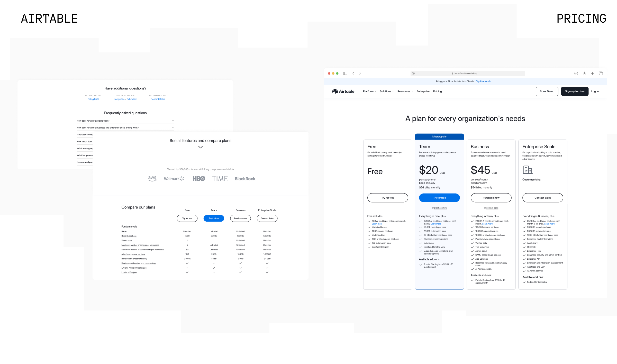Go back using the browser back arrow

[x=353, y=74]
